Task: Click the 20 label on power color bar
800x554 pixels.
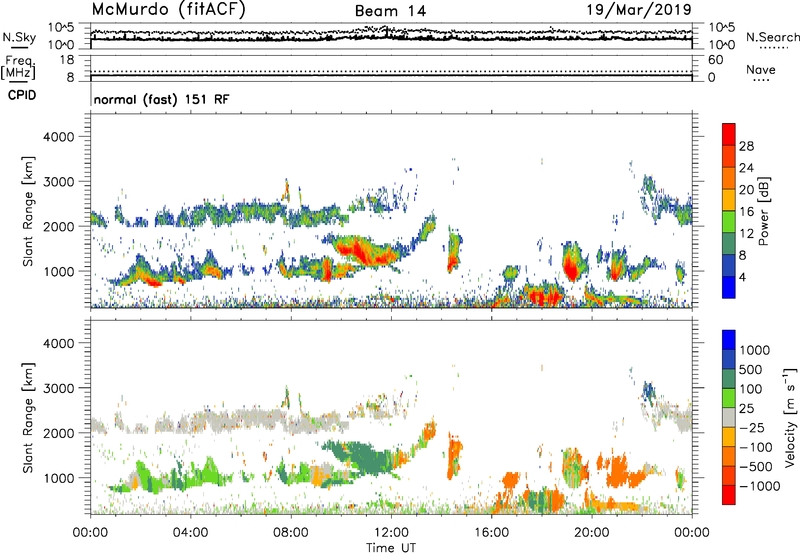Action: [746, 190]
